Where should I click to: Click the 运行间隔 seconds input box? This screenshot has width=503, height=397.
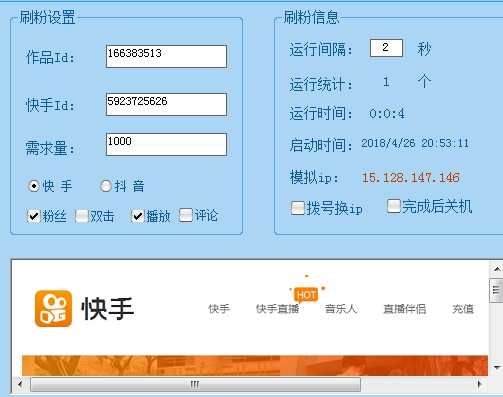click(x=386, y=48)
